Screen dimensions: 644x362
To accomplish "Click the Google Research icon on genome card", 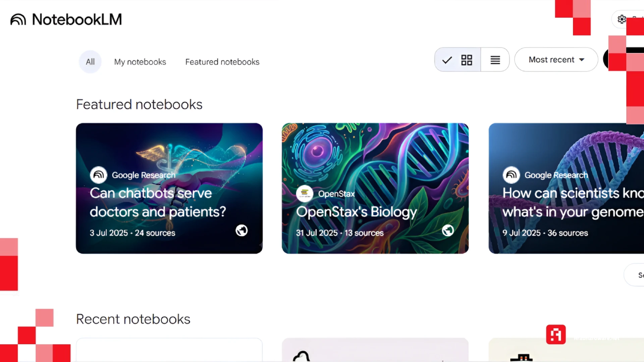I will pos(511,175).
